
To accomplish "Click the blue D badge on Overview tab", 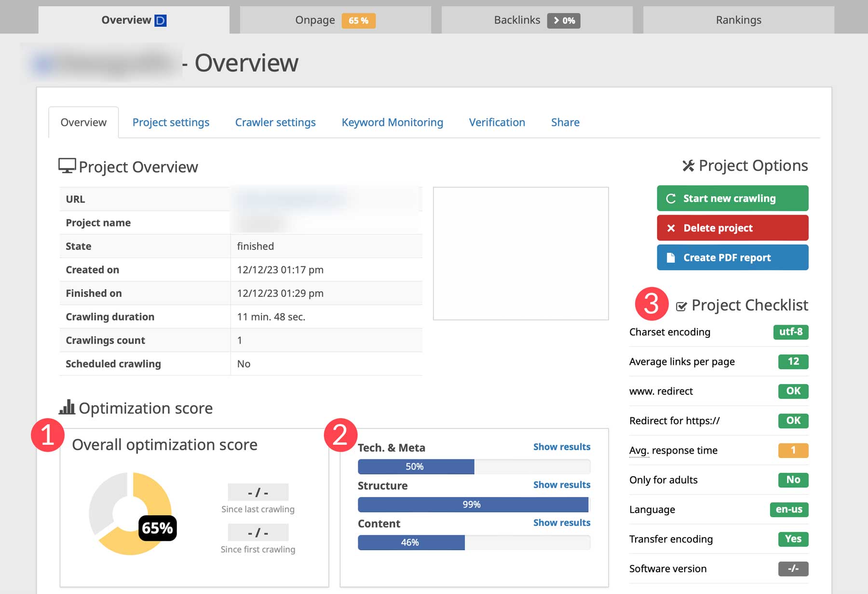I will click(x=160, y=21).
